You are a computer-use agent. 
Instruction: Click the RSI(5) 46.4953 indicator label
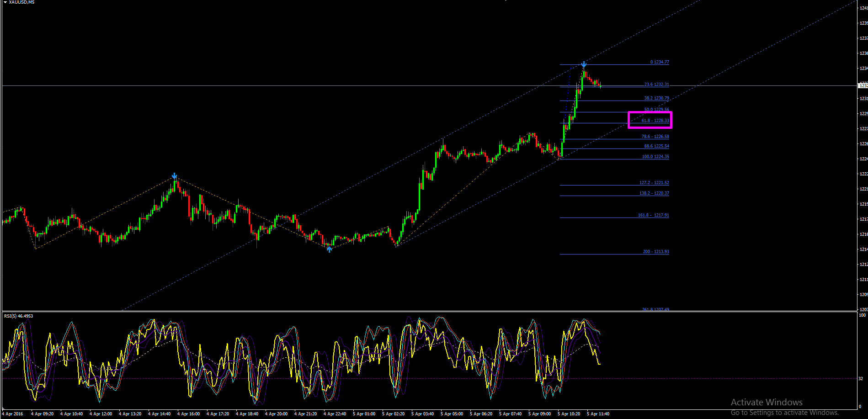click(x=18, y=316)
